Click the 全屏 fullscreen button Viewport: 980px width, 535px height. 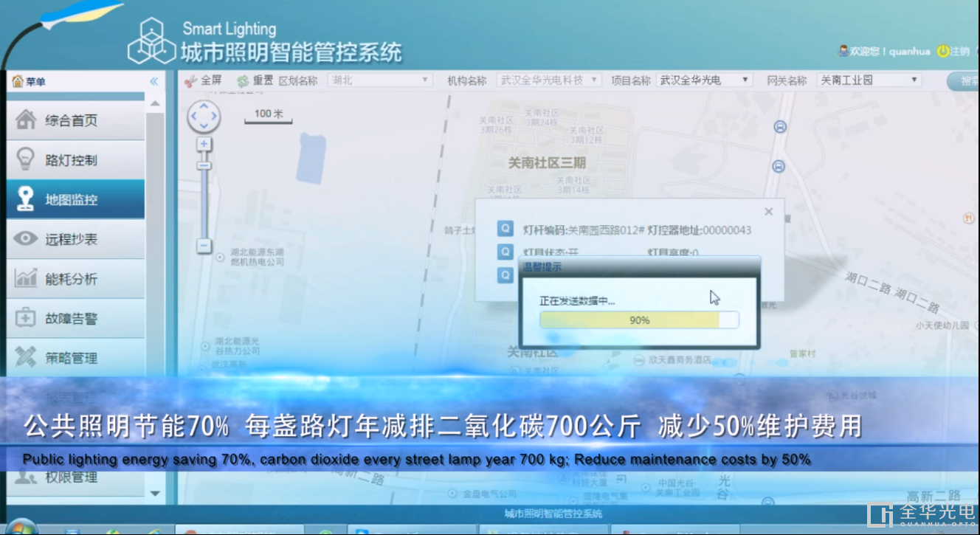click(203, 80)
